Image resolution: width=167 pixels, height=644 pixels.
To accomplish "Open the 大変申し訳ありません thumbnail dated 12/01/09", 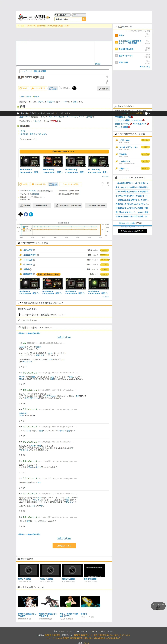I will 94,570.
